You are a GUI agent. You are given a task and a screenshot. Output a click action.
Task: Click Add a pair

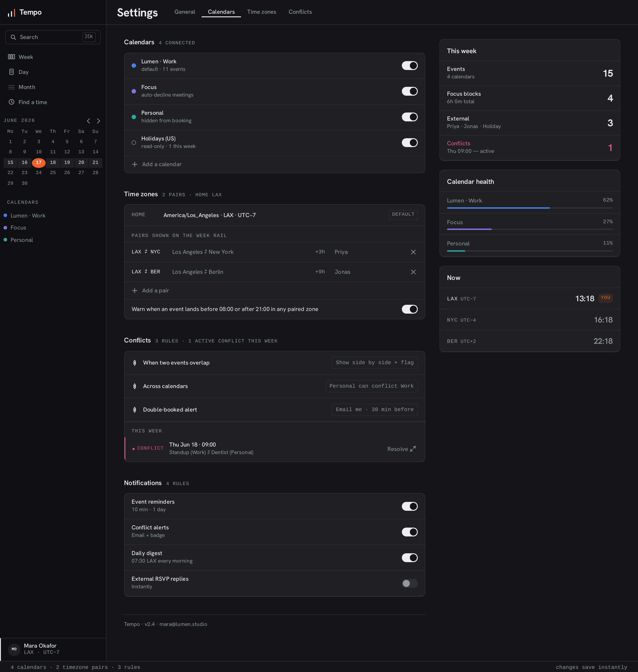(274, 290)
